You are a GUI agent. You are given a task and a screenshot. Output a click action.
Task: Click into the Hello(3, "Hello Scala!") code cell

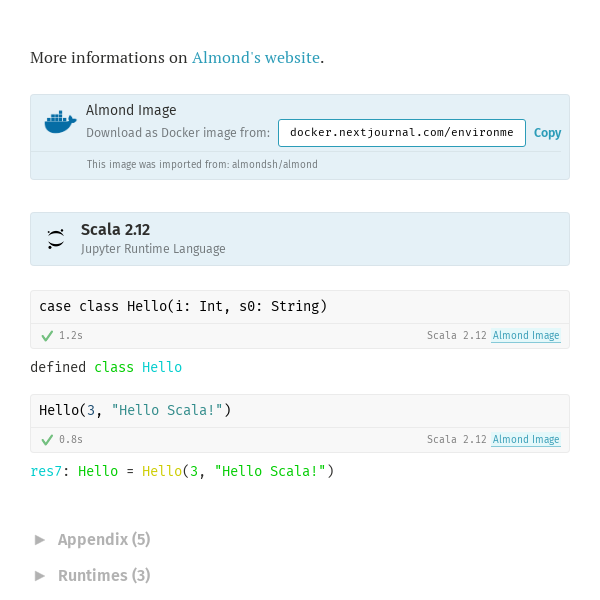click(x=300, y=411)
